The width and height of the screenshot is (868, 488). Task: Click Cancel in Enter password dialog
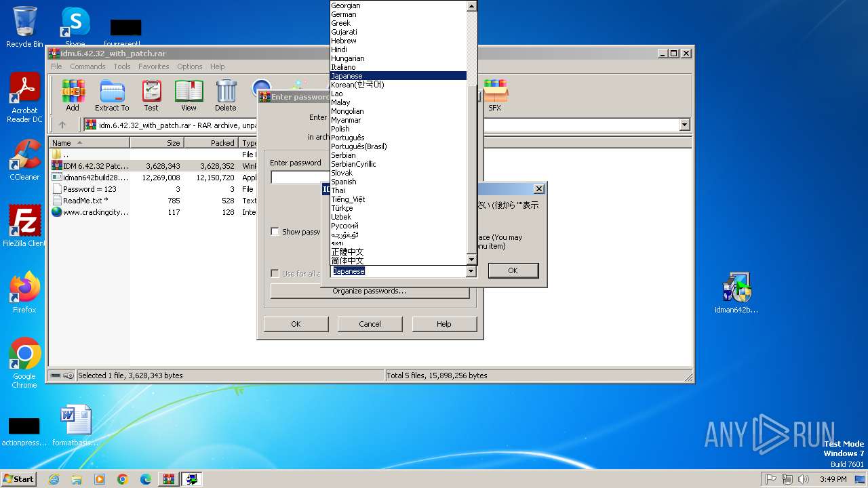click(x=370, y=324)
